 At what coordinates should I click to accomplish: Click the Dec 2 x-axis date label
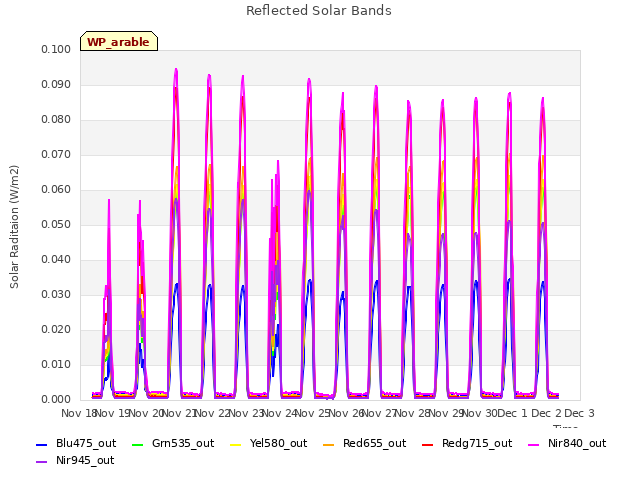pos(546,413)
